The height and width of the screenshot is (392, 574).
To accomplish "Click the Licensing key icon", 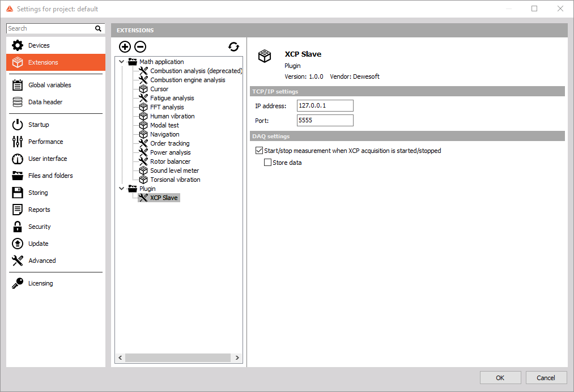I will 18,283.
